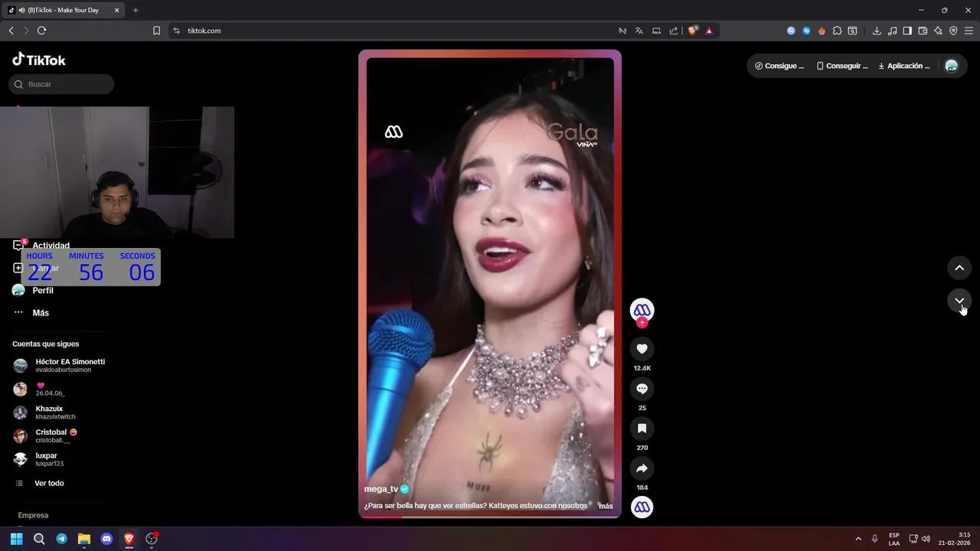Open Brave Rewards triangle icon
The image size is (980, 551).
point(709,31)
